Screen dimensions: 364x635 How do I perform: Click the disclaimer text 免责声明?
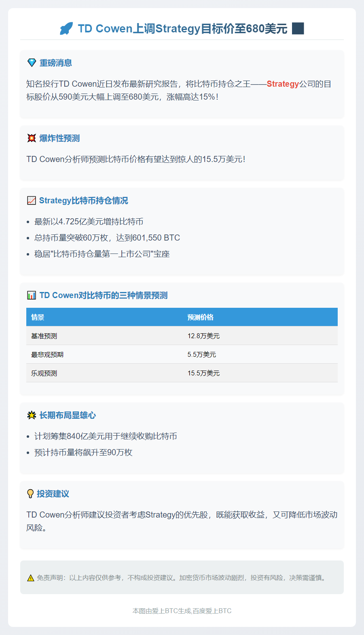181,578
